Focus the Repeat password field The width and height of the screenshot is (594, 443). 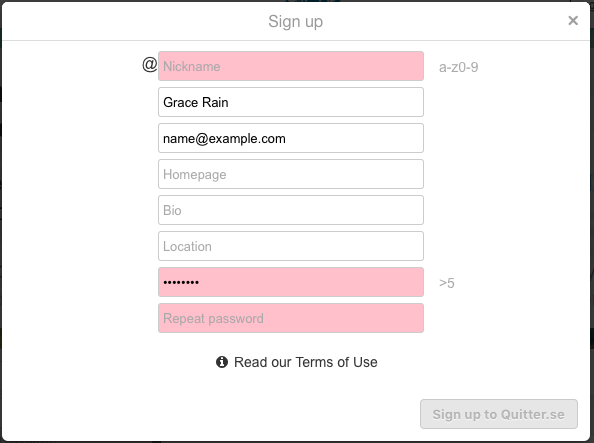(291, 318)
